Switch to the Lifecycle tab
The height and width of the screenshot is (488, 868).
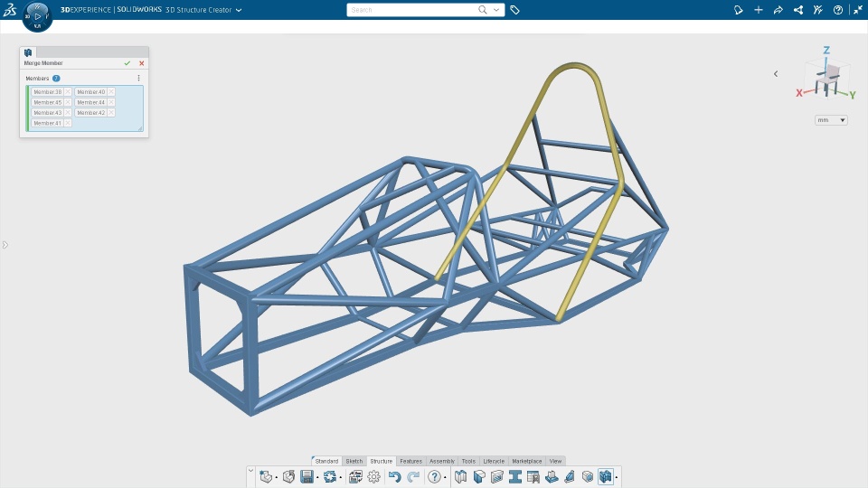coord(494,461)
